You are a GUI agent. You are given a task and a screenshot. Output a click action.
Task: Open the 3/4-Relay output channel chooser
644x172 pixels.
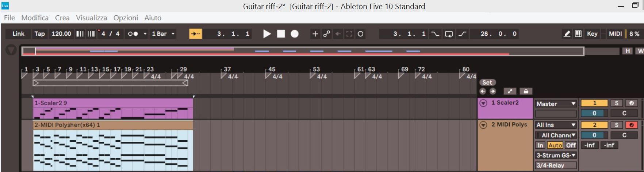point(556,165)
